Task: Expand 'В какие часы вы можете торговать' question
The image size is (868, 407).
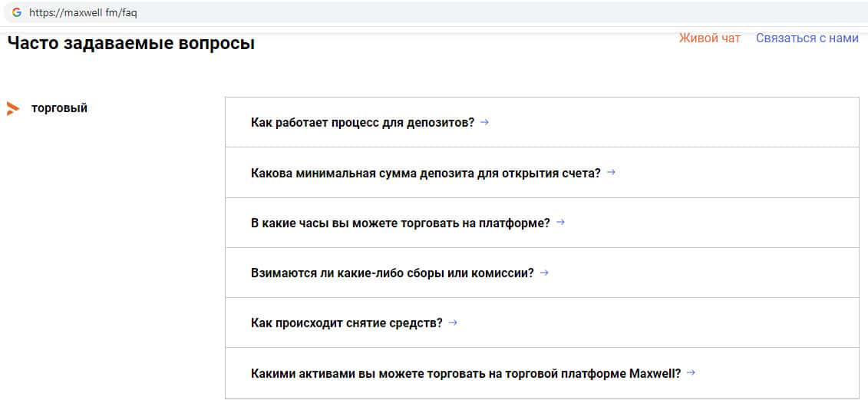Action: click(x=400, y=223)
